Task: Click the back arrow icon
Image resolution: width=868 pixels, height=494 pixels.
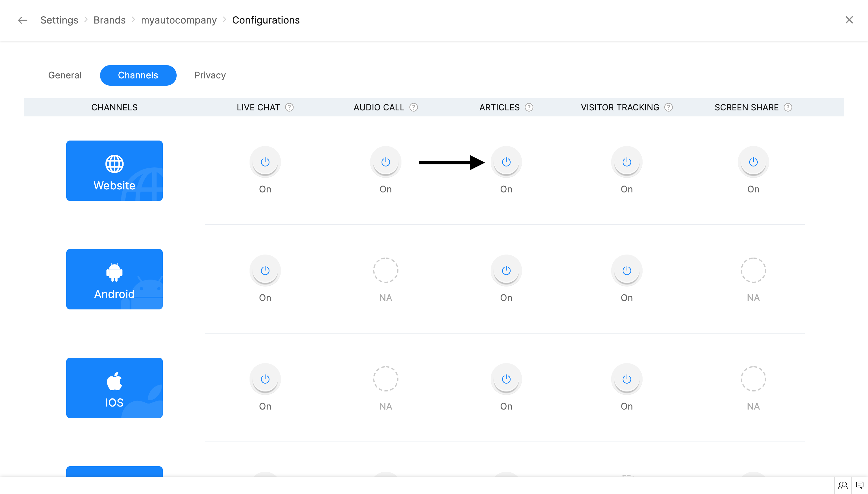Action: (22, 21)
